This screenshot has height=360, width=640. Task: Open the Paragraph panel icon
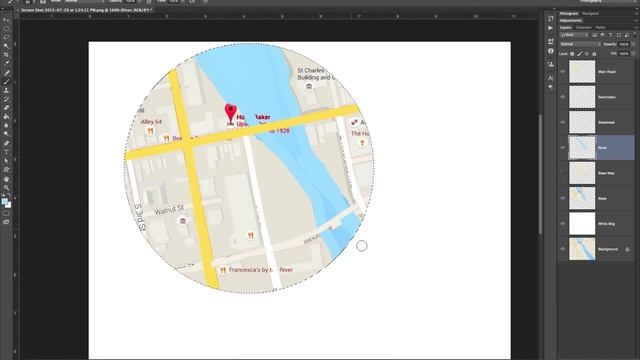click(x=551, y=87)
